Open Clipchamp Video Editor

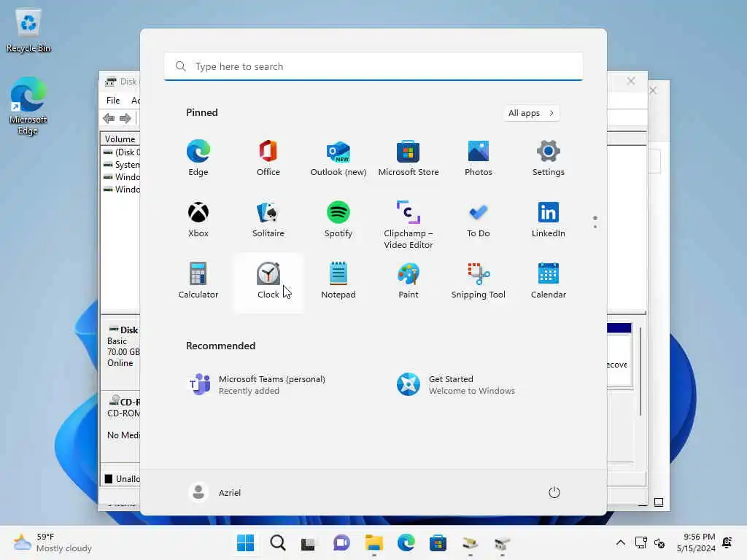409,225
